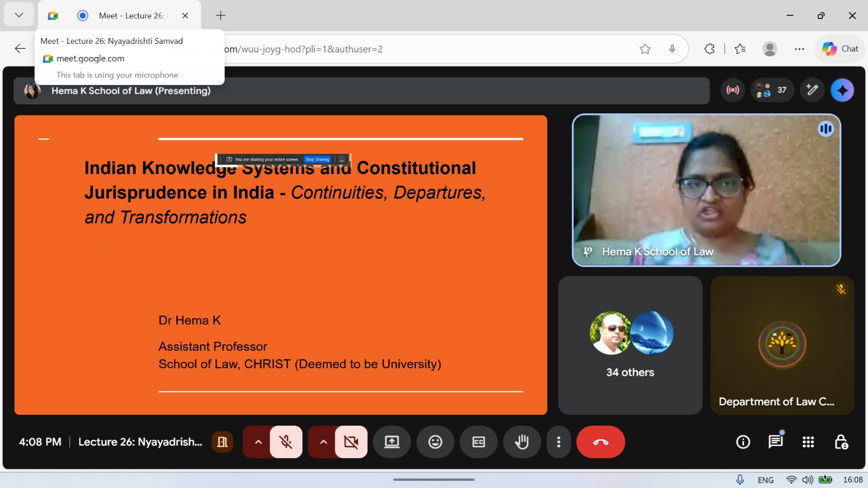Toggle closed captions on
Viewport: 868px width, 488px height.
click(x=478, y=442)
